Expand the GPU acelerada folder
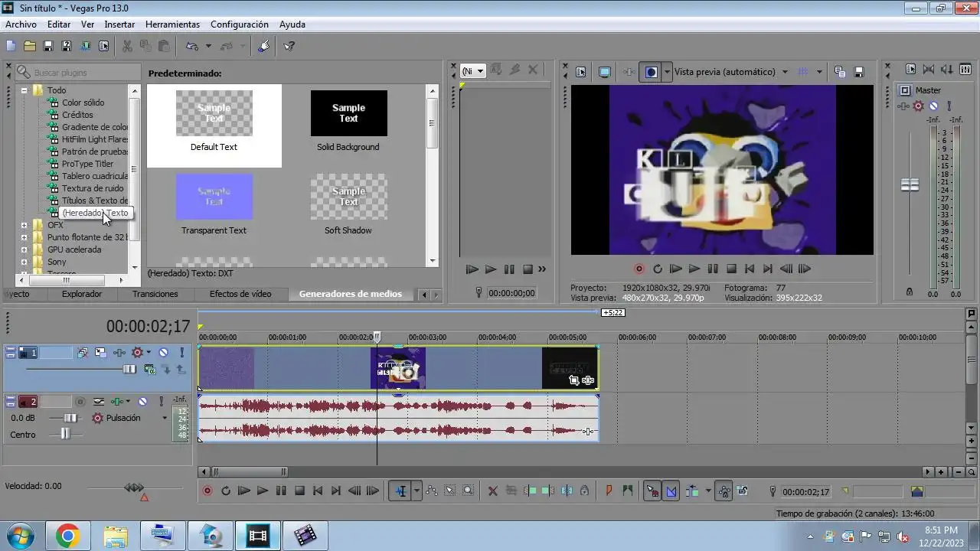This screenshot has width=980, height=551. click(x=24, y=249)
